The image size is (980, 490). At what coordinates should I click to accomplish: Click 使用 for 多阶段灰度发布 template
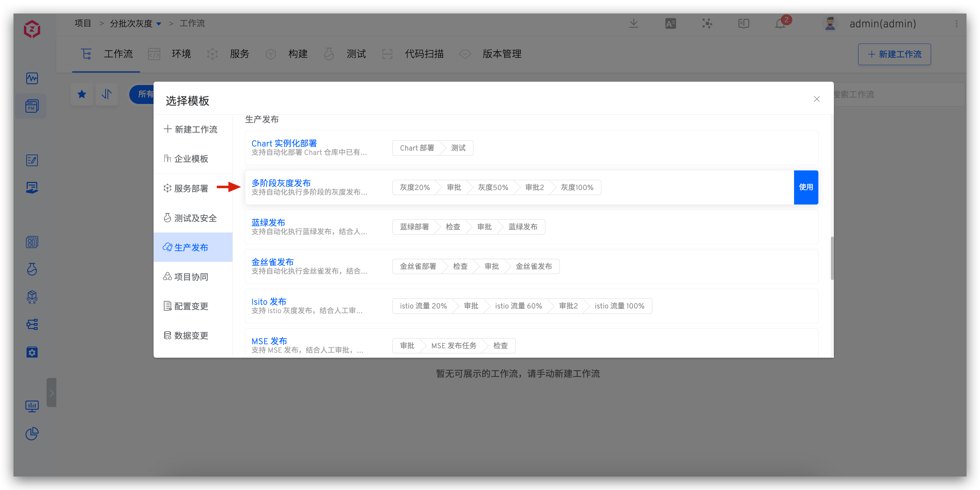806,187
